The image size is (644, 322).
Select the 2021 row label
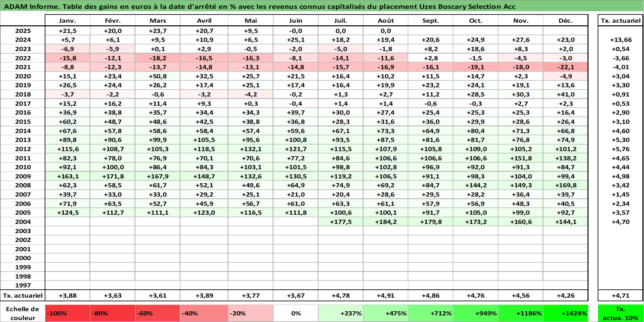(x=23, y=67)
